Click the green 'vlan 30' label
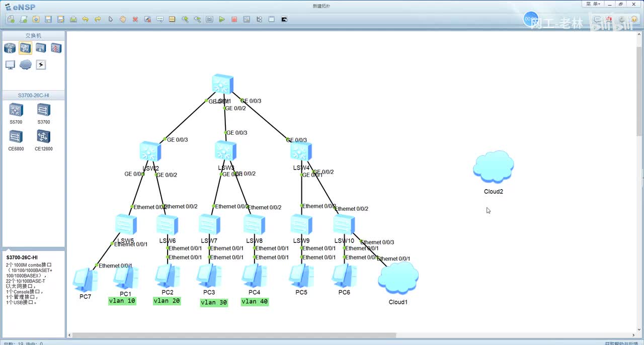This screenshot has height=345, width=644. pos(214,302)
